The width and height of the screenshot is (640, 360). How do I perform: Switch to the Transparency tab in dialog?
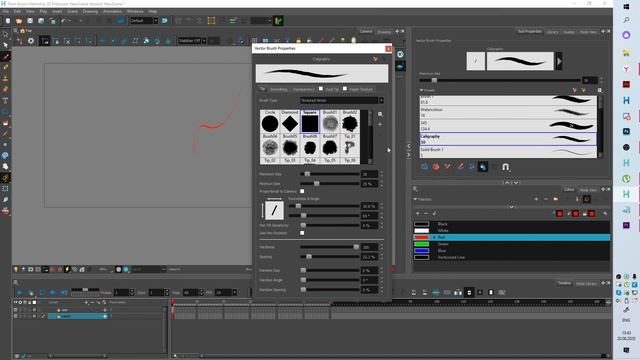304,89
